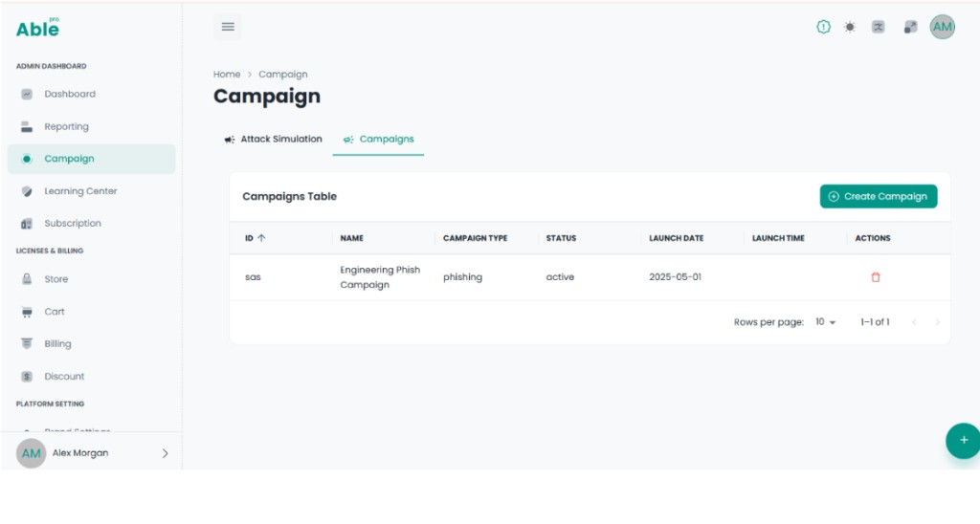Open the AM profile avatar in header

[942, 27]
